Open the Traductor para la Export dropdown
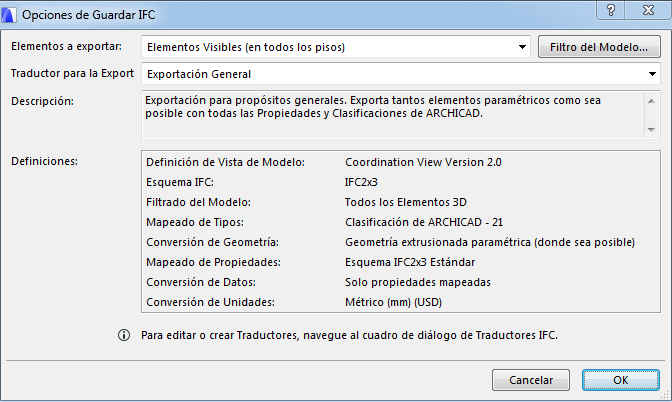Screen dimensions: 672x402 [652, 74]
